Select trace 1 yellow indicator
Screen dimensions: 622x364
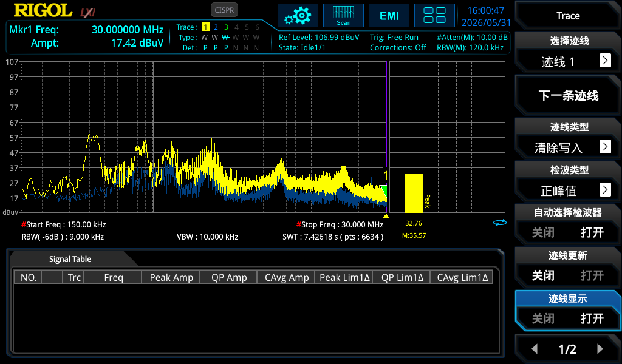point(205,27)
